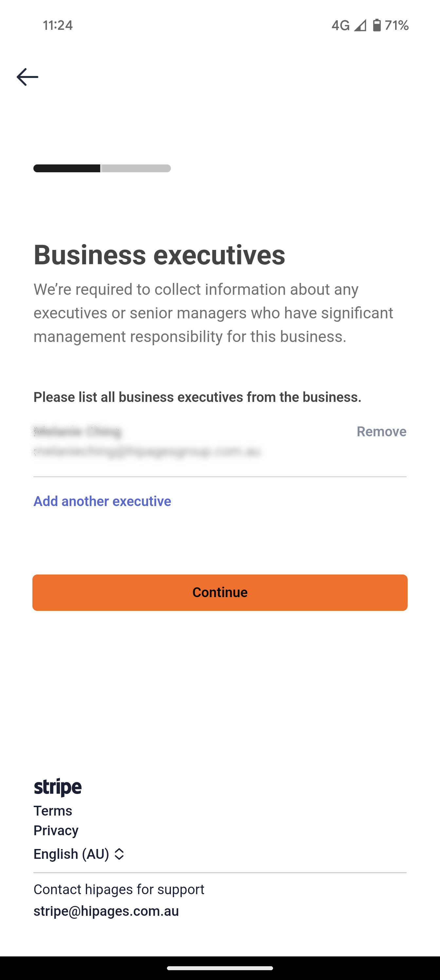Open the Terms link
The image size is (440, 980).
[x=53, y=811]
